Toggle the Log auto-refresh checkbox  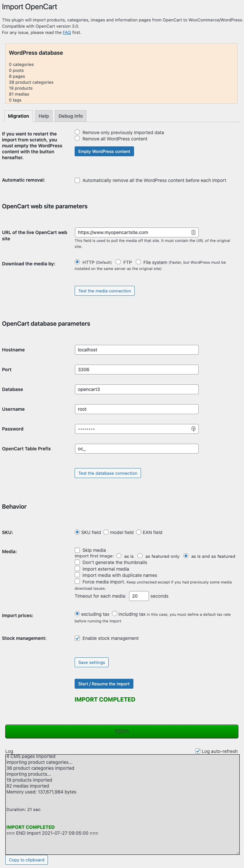tap(198, 751)
